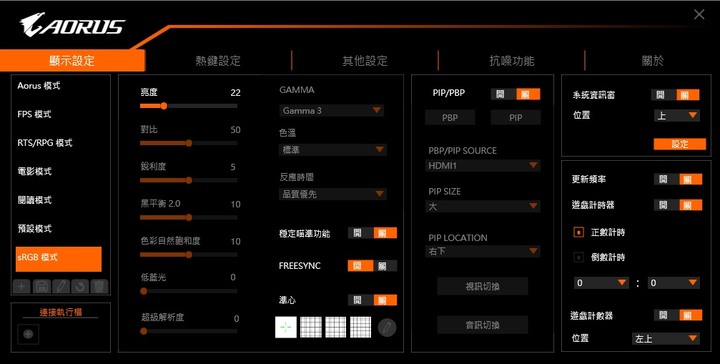The width and height of the screenshot is (720, 364).
Task: Switch to the 熱鍵設定 tab
Action: [218, 61]
